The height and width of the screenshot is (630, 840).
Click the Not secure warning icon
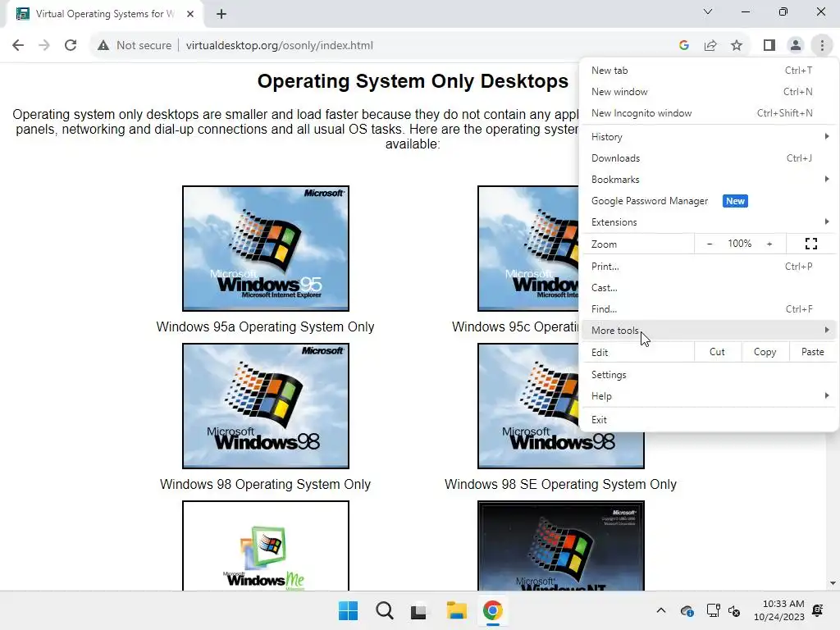point(103,45)
